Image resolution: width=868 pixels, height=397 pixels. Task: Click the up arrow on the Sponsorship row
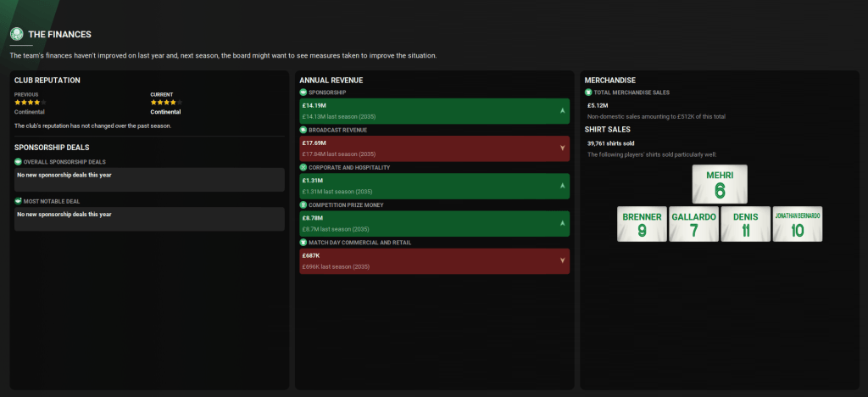coord(562,111)
